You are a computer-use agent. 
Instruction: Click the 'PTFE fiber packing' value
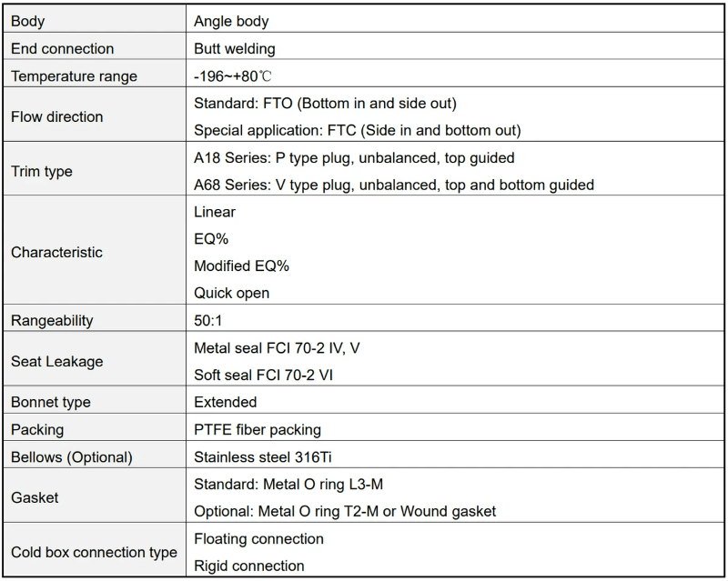(x=258, y=429)
